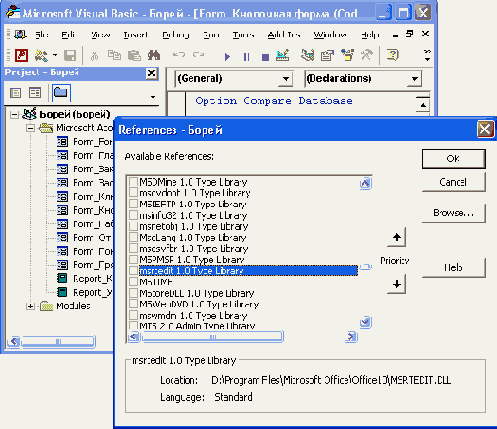Click the Find binoculars icon
This screenshot has height=429, width=497.
coord(154,55)
